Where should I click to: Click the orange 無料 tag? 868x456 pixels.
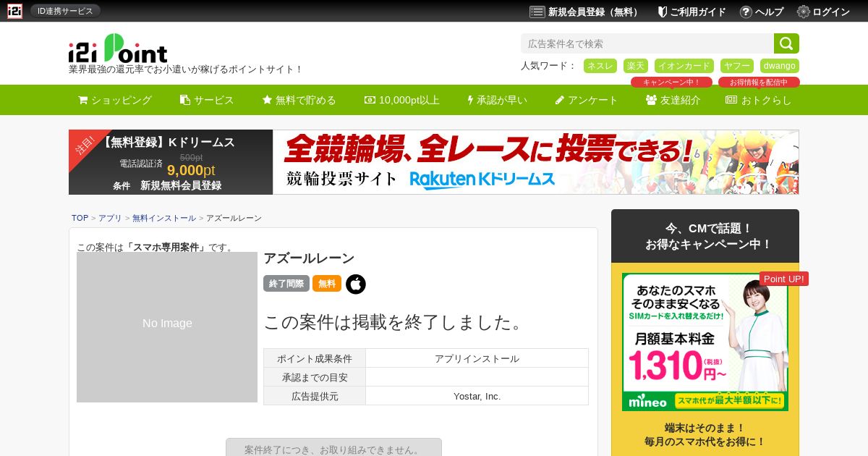tap(327, 284)
